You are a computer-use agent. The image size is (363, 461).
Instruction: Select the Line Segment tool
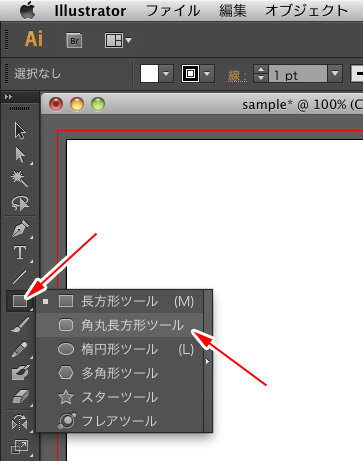[20, 277]
